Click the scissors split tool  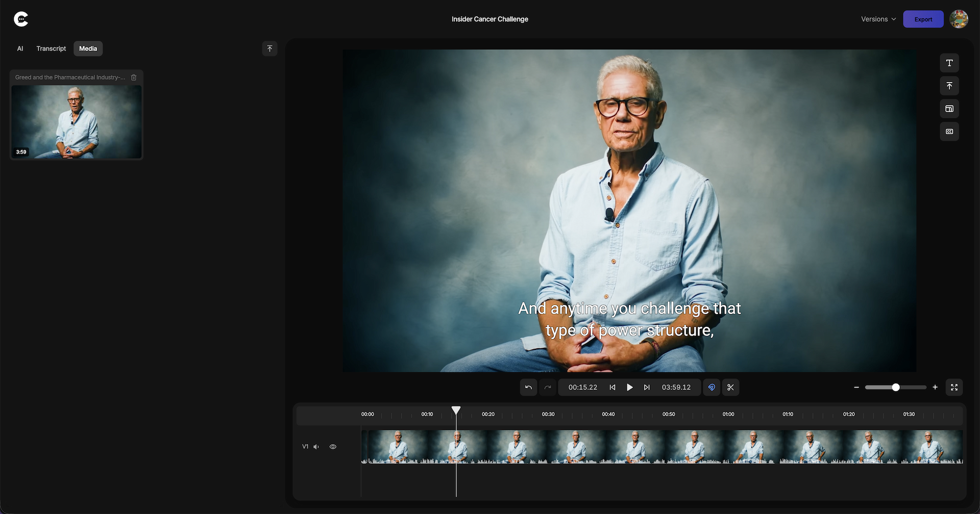pos(730,388)
